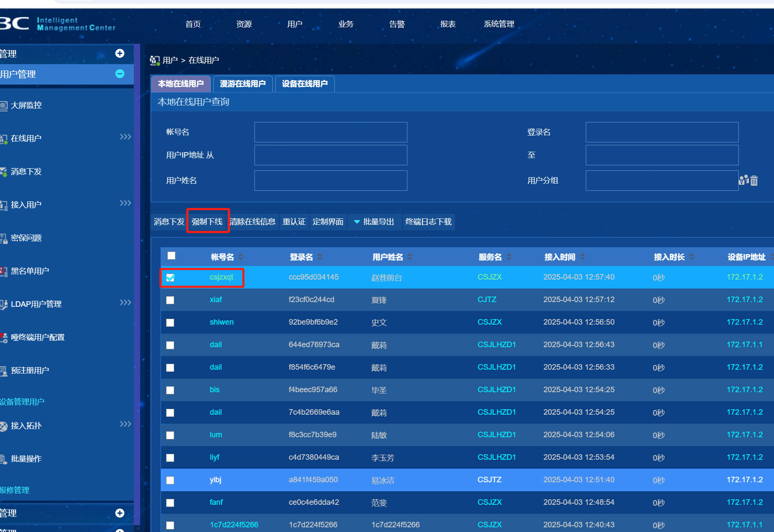This screenshot has height=532, width=774.
Task: Click the 重认证 button
Action: click(294, 222)
